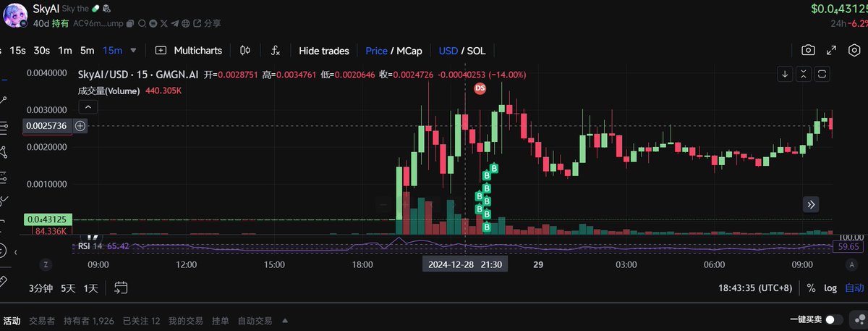Open the Telegram link icon
The height and width of the screenshot is (331, 868).
[175, 23]
